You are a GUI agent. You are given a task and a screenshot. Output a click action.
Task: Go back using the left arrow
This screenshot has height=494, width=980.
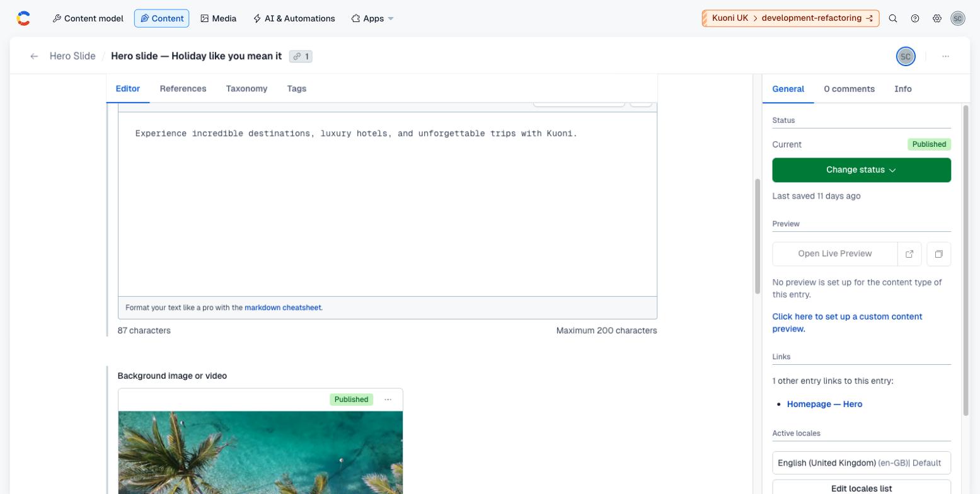[34, 56]
